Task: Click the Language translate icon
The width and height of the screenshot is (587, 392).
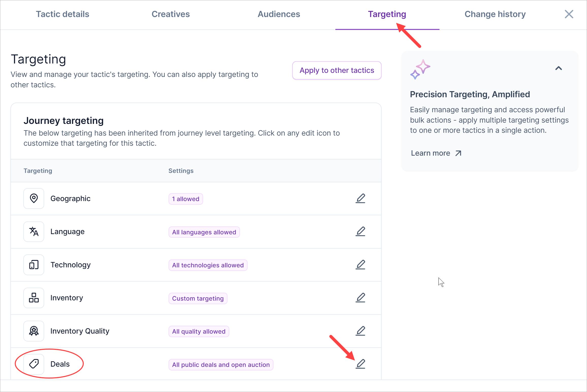Action: tap(34, 232)
